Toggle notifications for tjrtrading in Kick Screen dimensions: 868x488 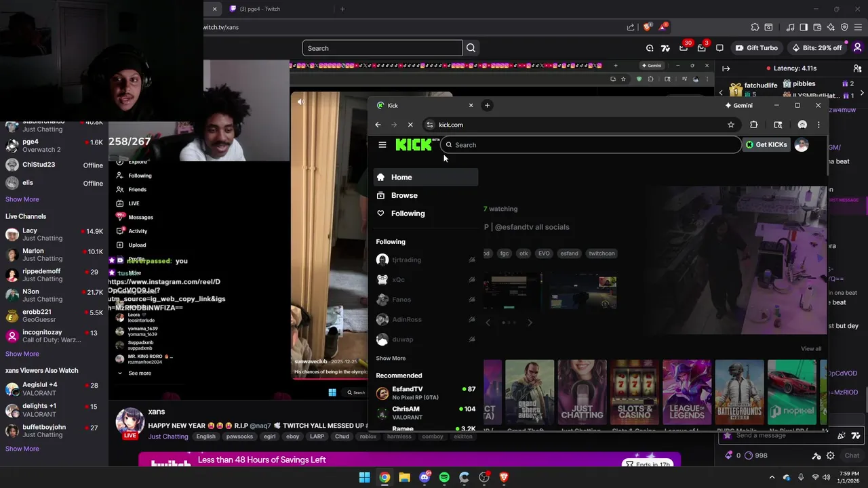tap(472, 260)
